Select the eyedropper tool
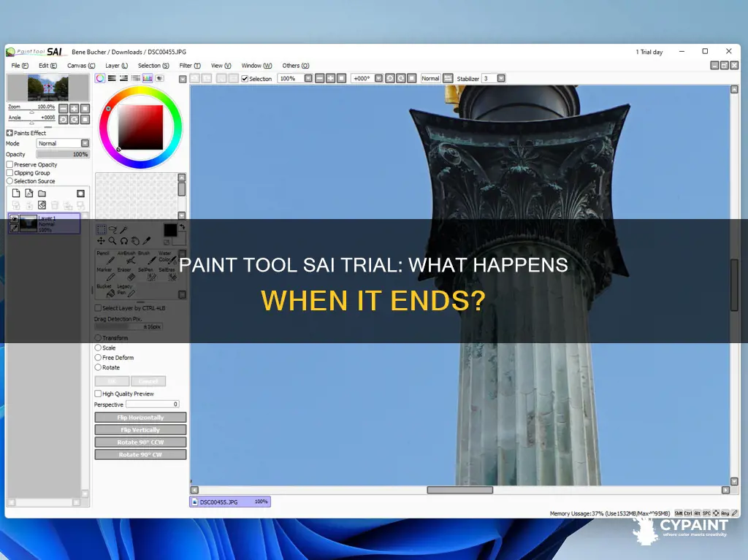The image size is (748, 560). tap(147, 242)
